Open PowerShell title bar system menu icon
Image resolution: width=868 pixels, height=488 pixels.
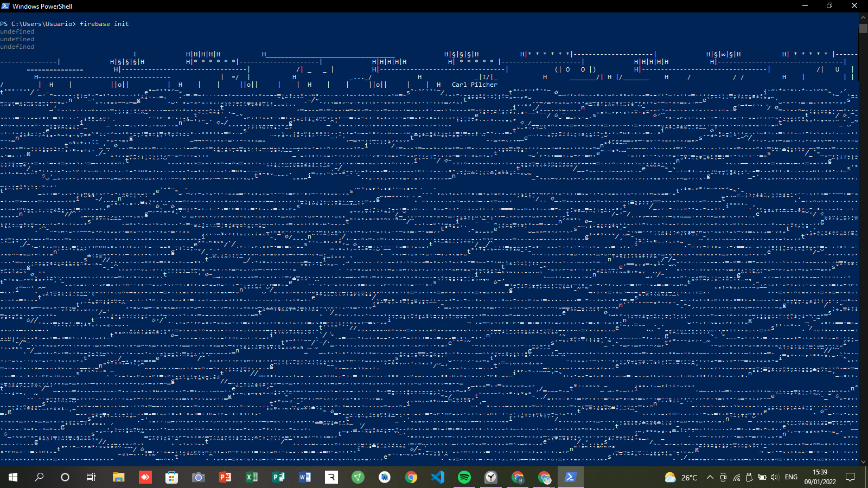click(x=5, y=6)
